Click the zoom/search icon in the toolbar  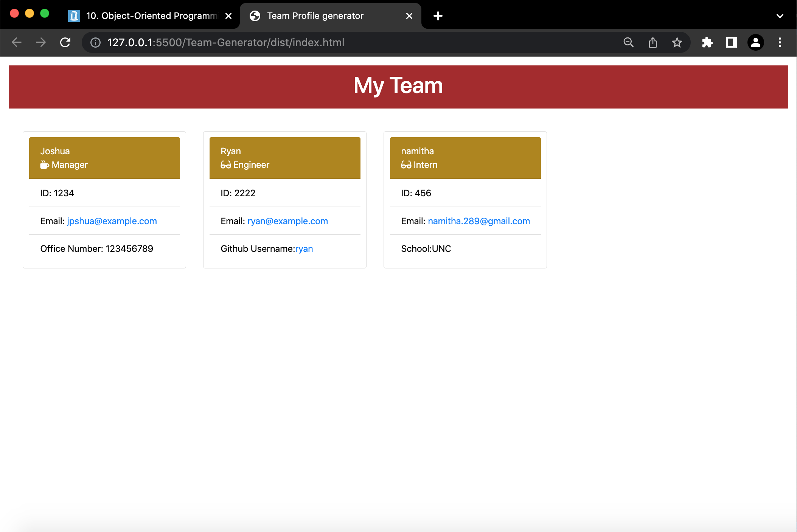(628, 42)
